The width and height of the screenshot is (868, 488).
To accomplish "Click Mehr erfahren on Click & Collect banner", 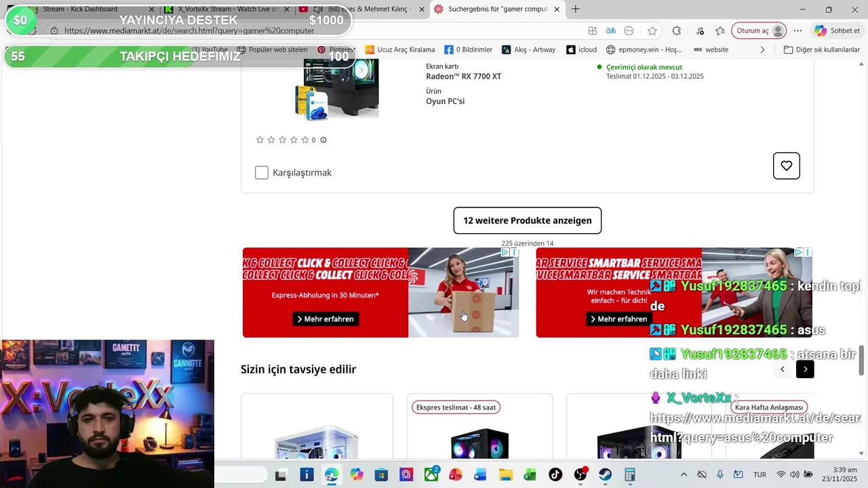I will (x=326, y=319).
